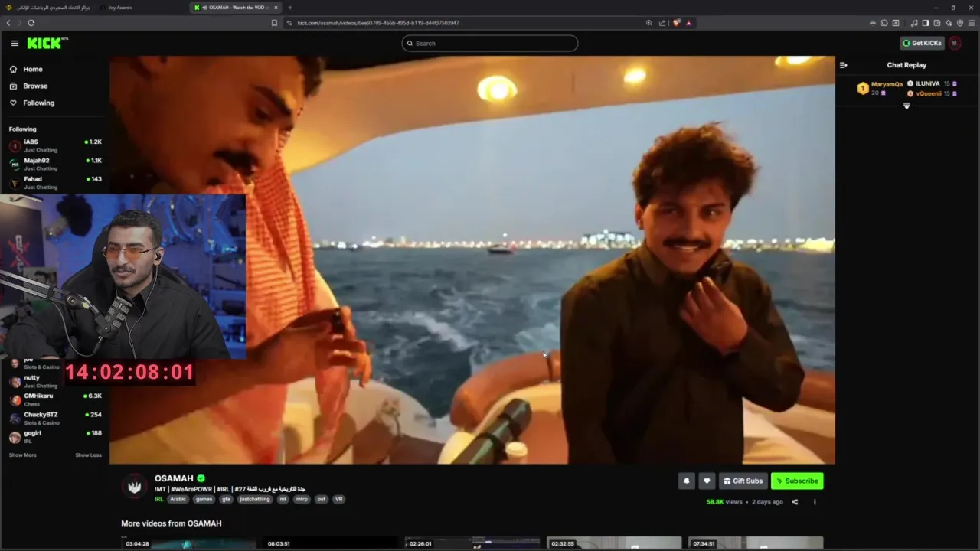980x551 pixels.
Task: Focus the Kick search field
Action: pyautogui.click(x=489, y=44)
